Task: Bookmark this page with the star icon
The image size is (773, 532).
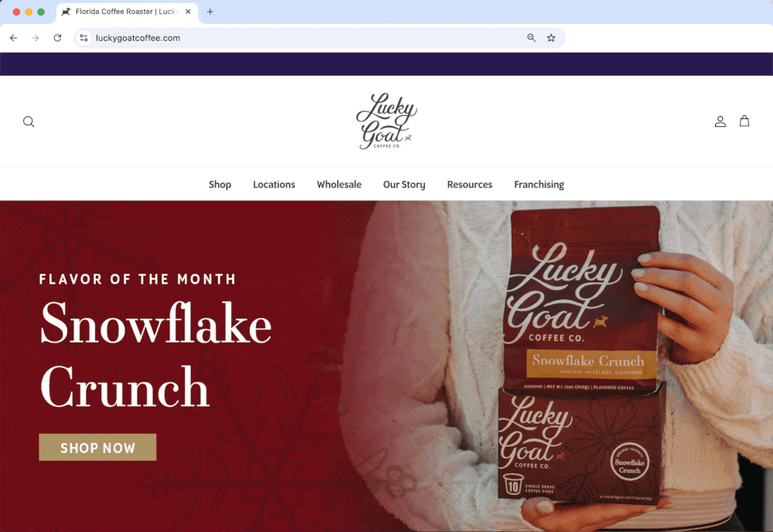Action: [x=551, y=38]
